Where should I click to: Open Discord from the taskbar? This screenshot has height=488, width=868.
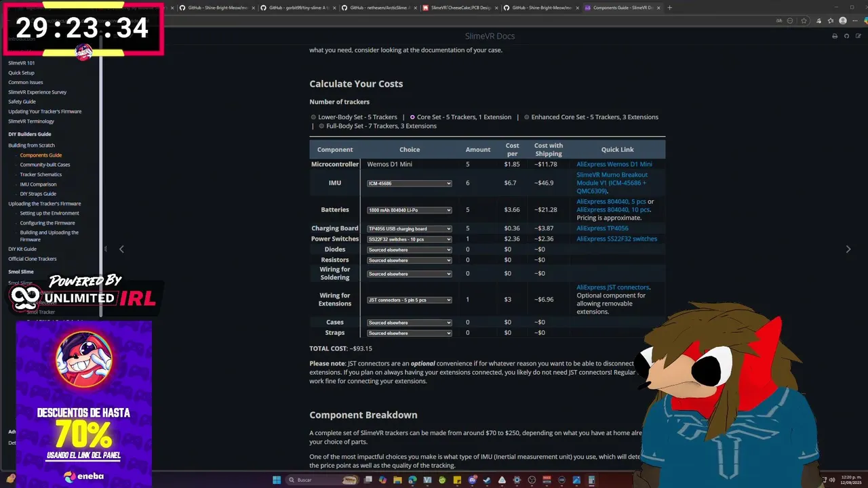(x=473, y=480)
